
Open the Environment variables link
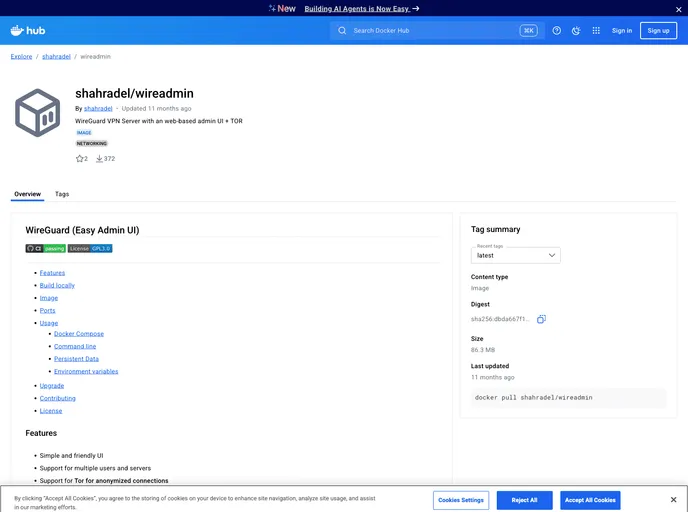click(86, 371)
